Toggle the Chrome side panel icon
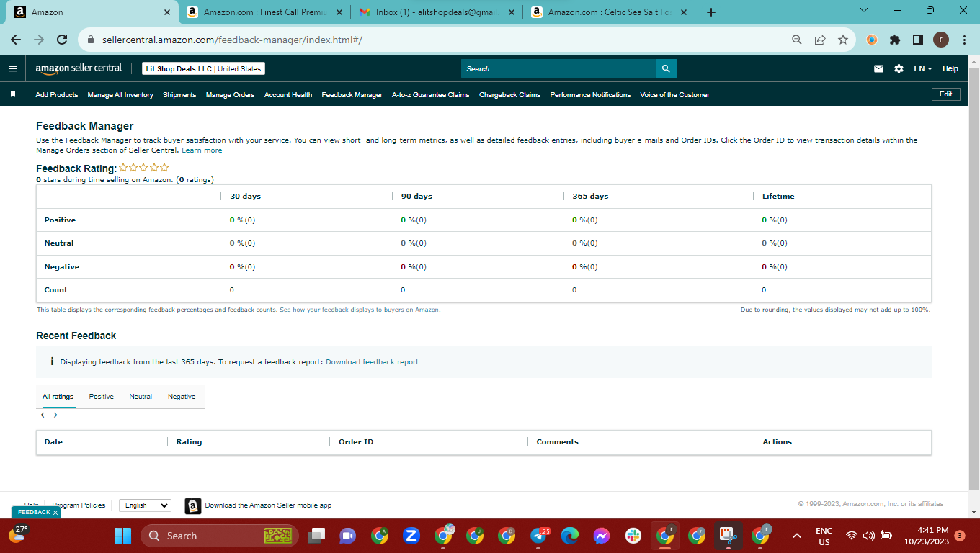This screenshot has width=980, height=553. click(918, 40)
